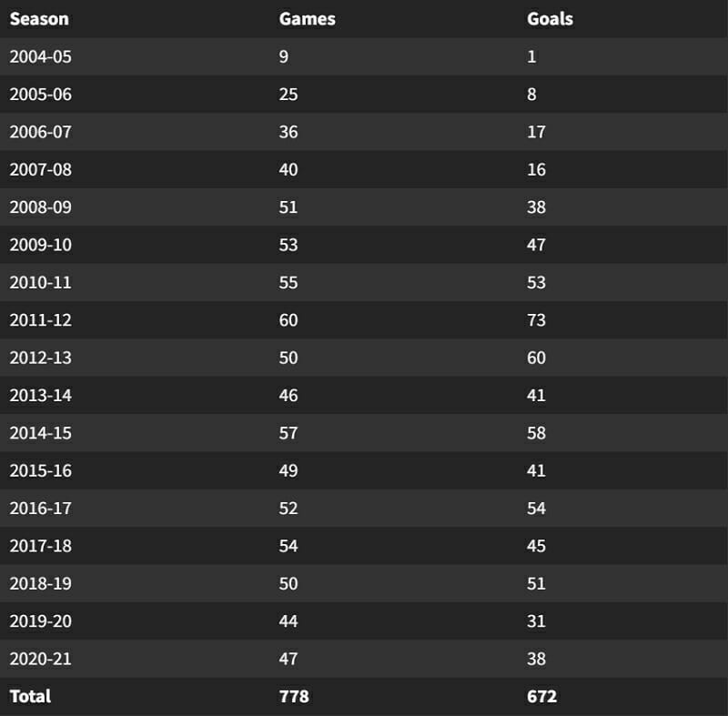
Task: Select the 2004-05 season cell
Action: tap(40, 56)
